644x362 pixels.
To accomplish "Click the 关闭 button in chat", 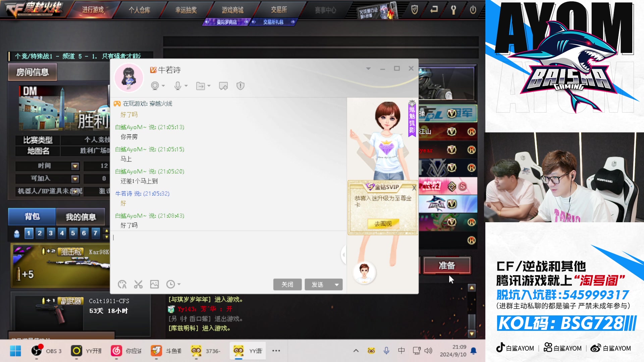I will pyautogui.click(x=287, y=285).
